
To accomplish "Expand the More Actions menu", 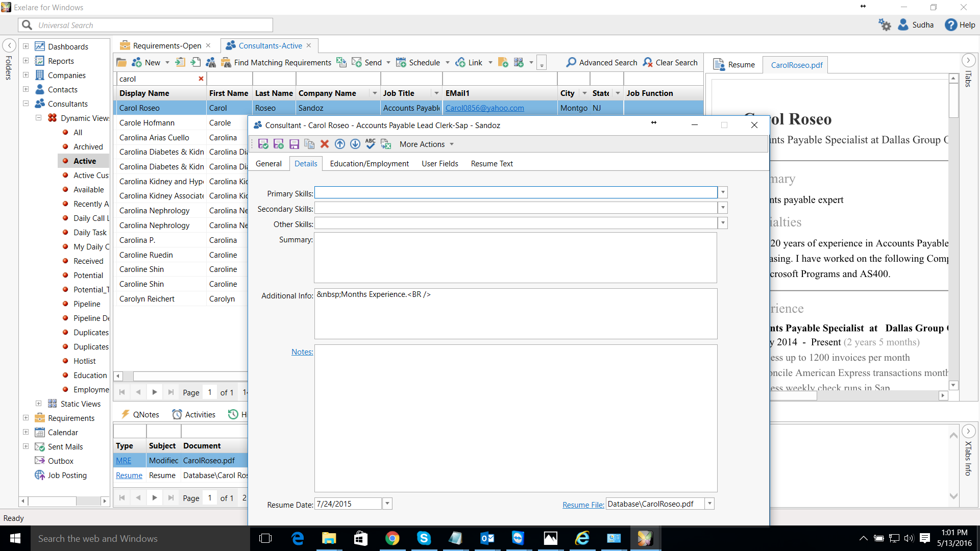I will click(x=427, y=144).
